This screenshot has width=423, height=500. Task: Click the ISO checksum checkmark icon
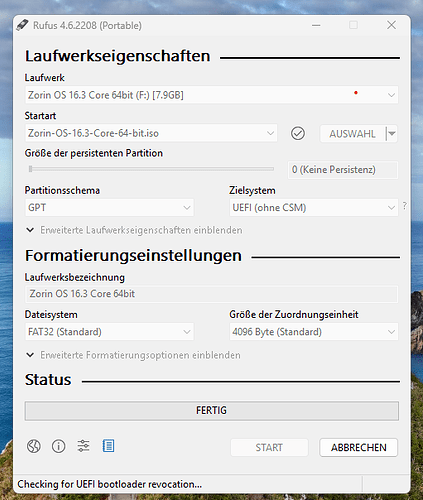[x=298, y=133]
